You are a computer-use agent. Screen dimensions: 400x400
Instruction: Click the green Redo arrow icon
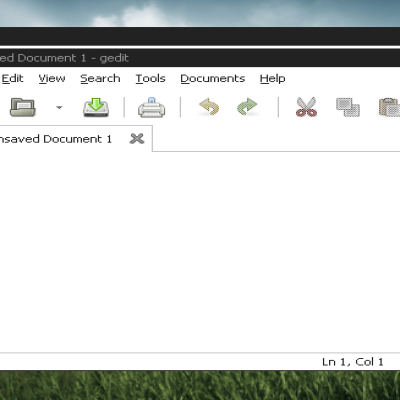[x=247, y=107]
